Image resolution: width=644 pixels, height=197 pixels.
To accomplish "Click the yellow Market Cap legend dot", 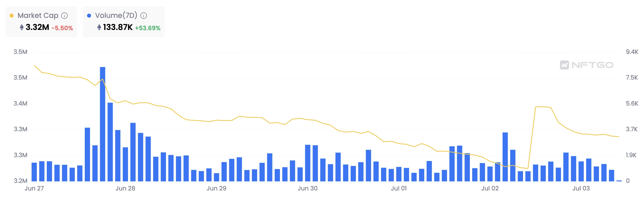I will (12, 16).
